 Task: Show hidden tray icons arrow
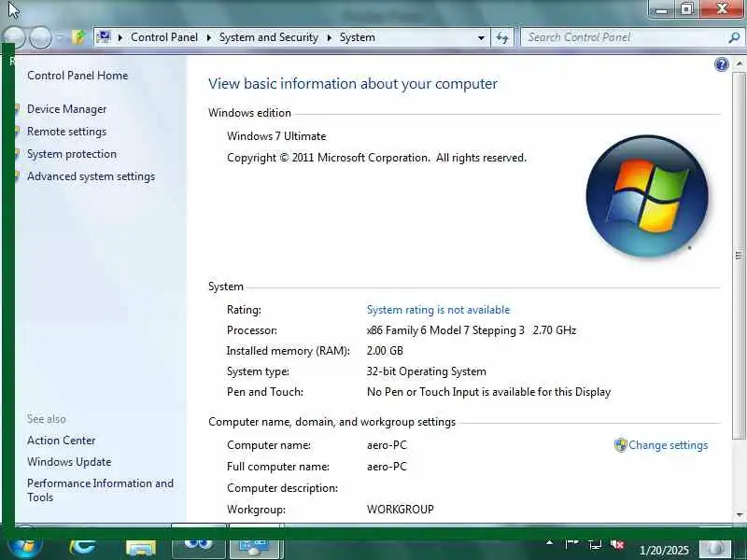coord(549,542)
